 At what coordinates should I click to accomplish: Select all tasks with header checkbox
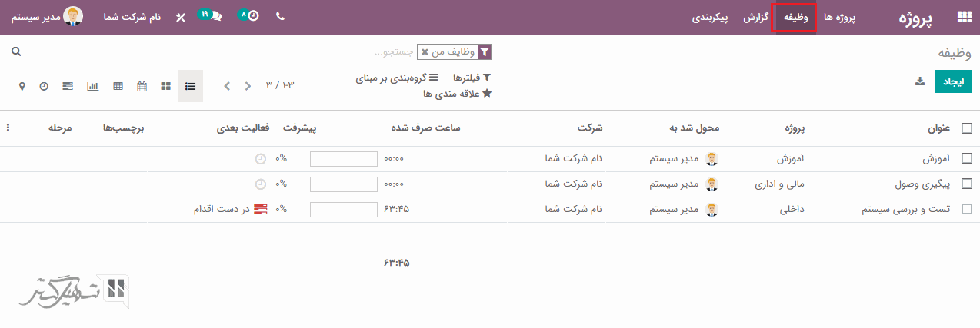pos(966,128)
